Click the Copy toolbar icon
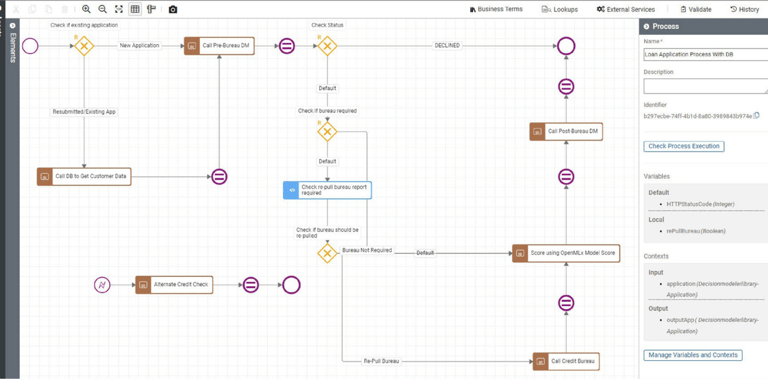Screen dimensions: 768x379 [32, 9]
